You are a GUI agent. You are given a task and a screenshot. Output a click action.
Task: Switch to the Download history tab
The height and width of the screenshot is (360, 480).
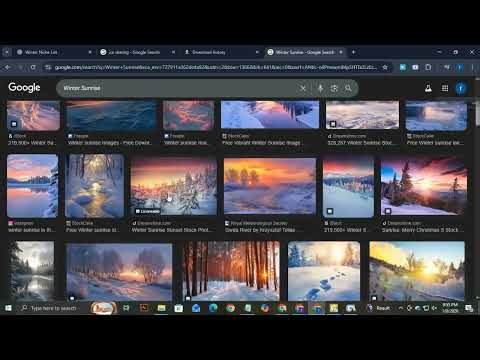pos(221,52)
